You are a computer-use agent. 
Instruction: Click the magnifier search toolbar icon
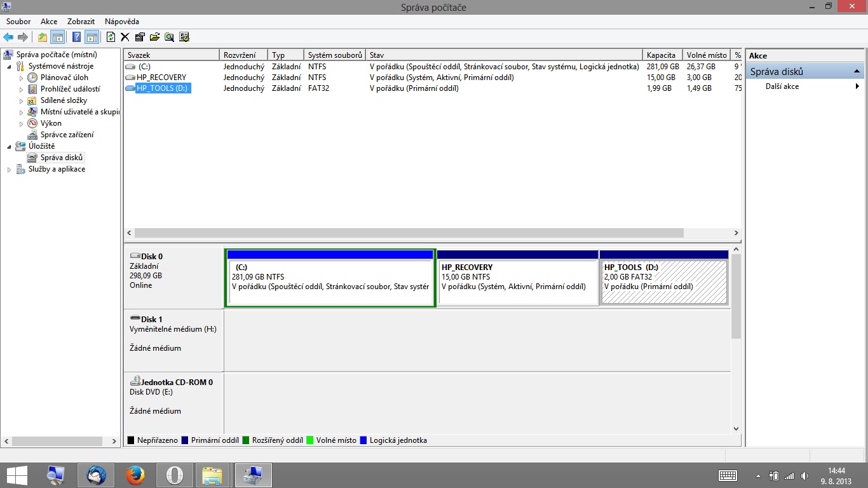(169, 37)
